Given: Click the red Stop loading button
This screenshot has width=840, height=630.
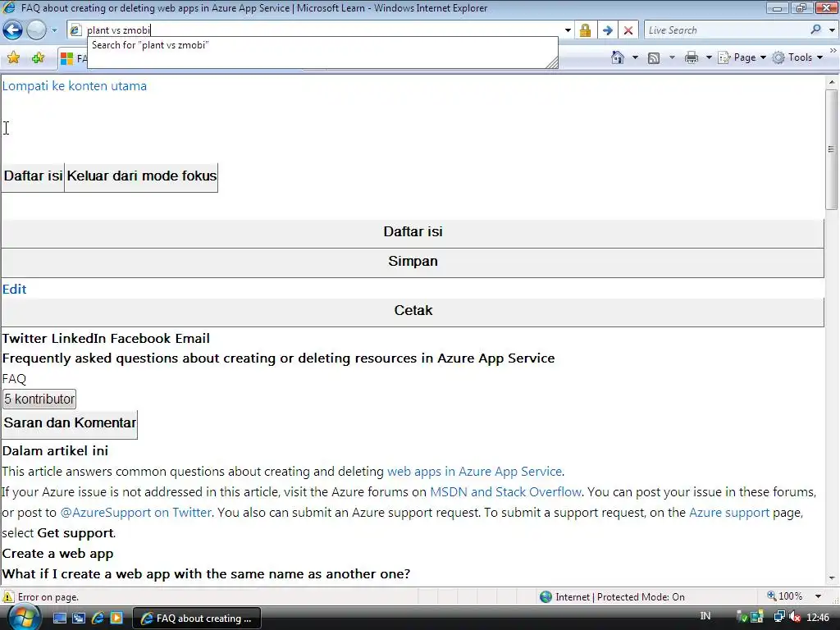Looking at the screenshot, I should 628,30.
